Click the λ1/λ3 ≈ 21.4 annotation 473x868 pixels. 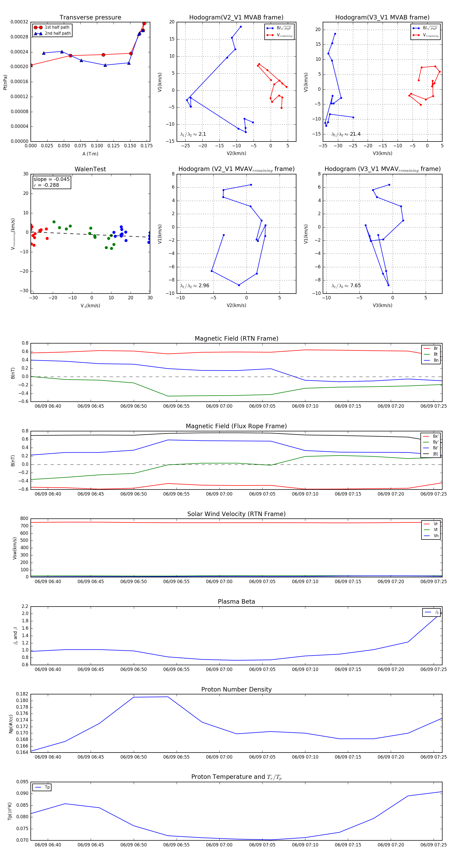pos(346,134)
